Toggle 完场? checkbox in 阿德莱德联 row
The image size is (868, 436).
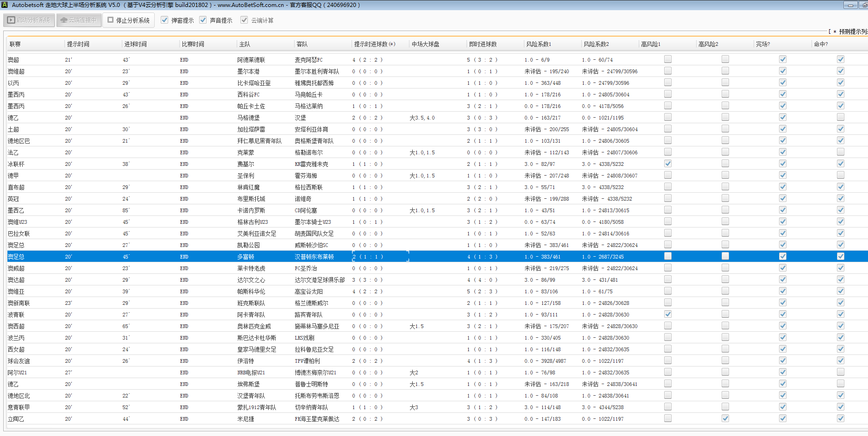(782, 59)
